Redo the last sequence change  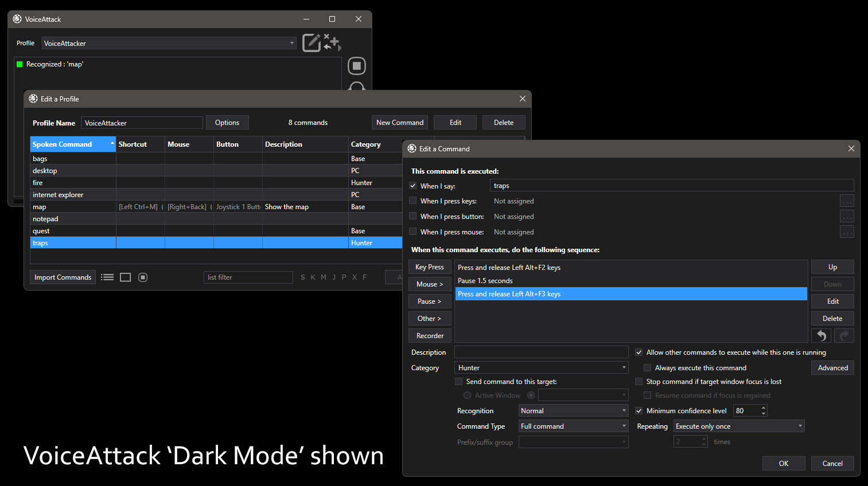point(843,335)
